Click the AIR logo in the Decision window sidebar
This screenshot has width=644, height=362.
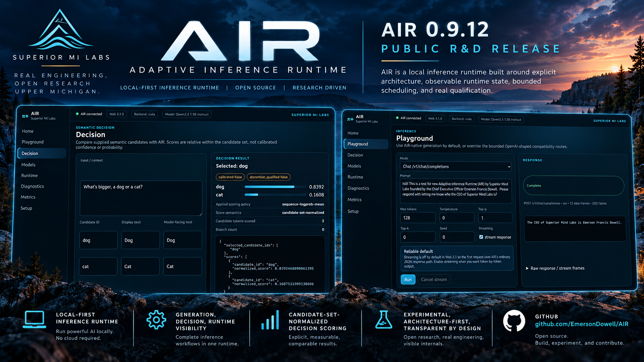pos(25,116)
